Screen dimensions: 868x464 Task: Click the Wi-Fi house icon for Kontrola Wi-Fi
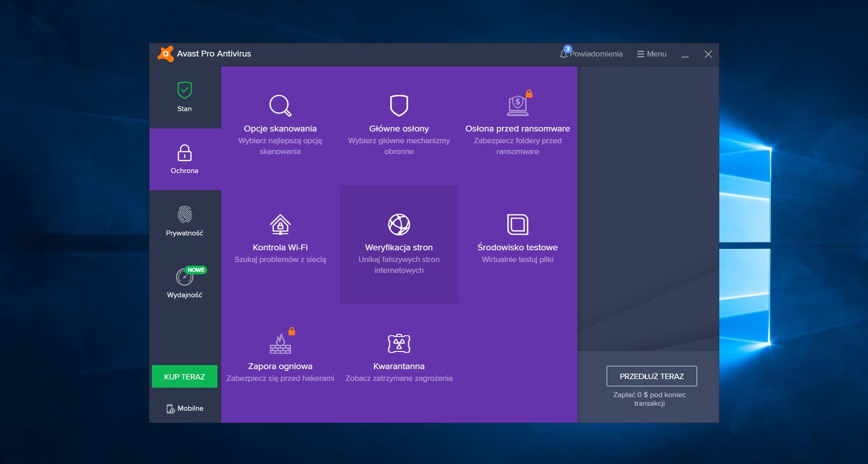point(280,224)
